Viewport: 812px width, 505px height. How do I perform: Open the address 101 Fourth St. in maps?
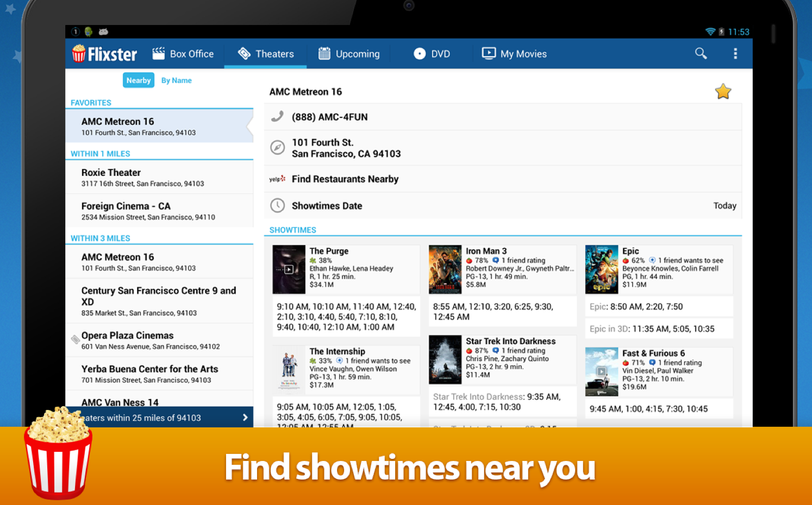click(503, 148)
